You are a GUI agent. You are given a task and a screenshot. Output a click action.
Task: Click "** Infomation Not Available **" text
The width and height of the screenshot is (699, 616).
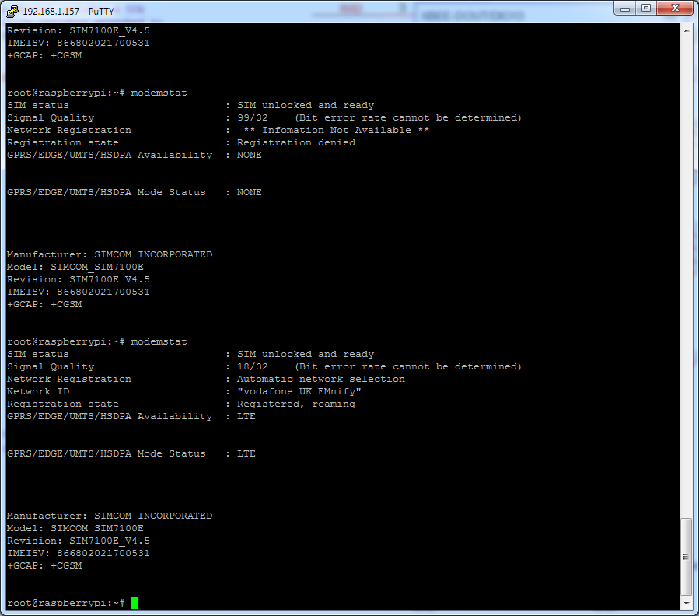point(337,130)
